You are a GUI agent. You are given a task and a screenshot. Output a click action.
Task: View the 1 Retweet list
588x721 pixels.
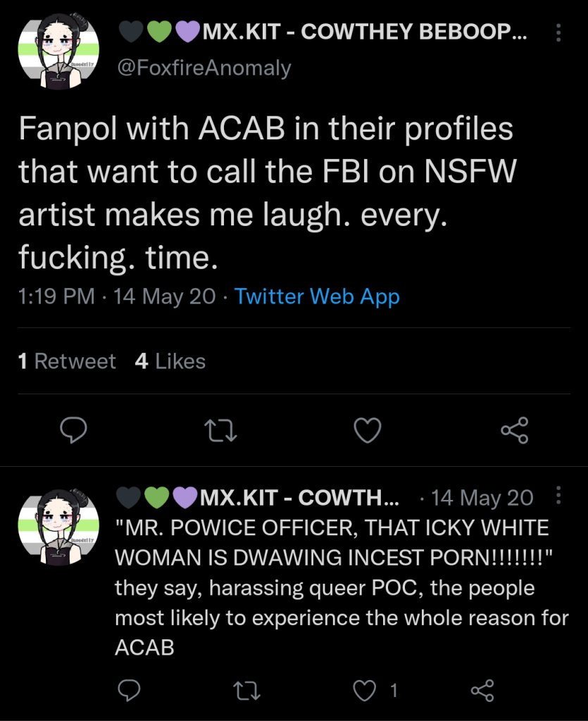[x=67, y=361]
